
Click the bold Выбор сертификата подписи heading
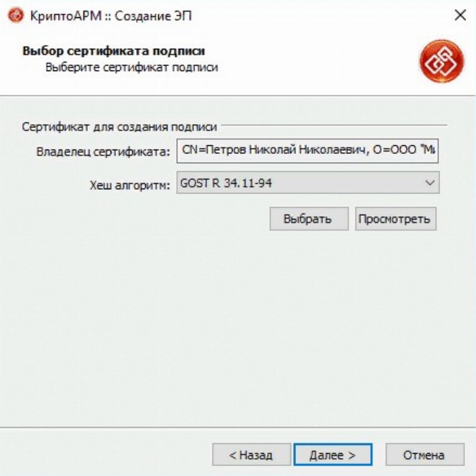pos(114,51)
